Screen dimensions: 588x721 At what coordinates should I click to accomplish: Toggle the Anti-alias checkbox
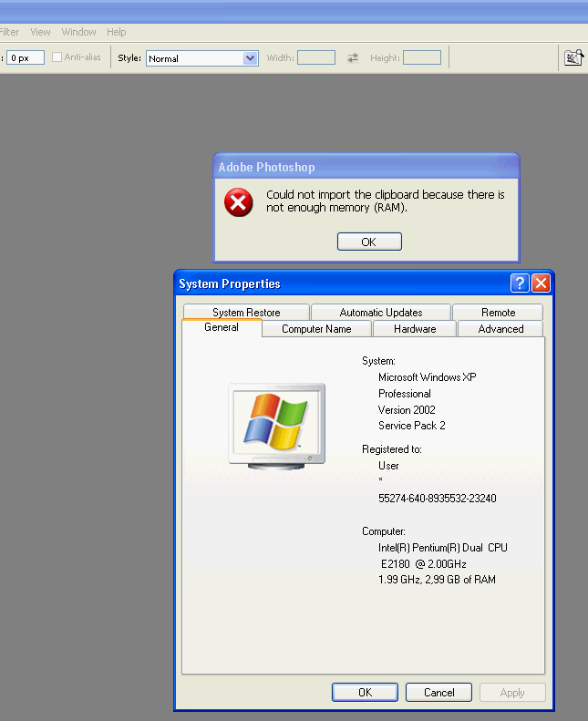click(x=57, y=57)
